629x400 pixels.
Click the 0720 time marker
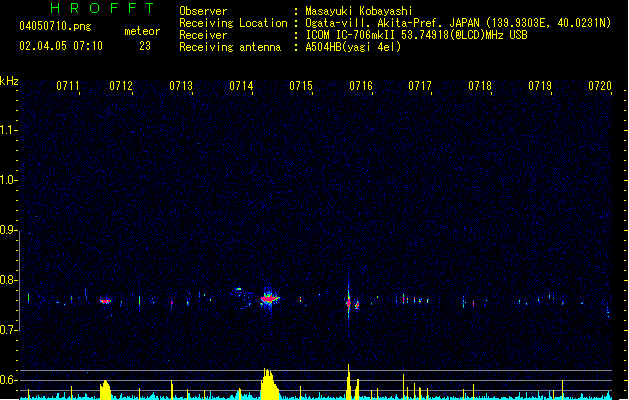(600, 86)
